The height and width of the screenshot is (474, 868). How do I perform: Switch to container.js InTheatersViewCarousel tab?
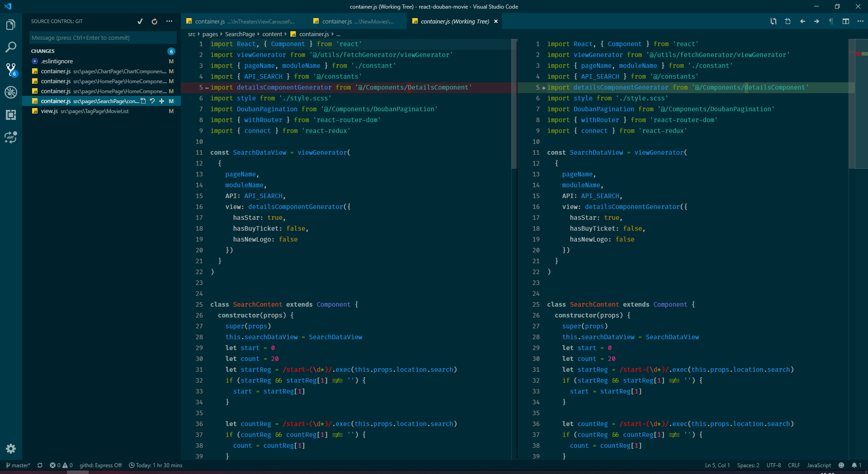(244, 21)
